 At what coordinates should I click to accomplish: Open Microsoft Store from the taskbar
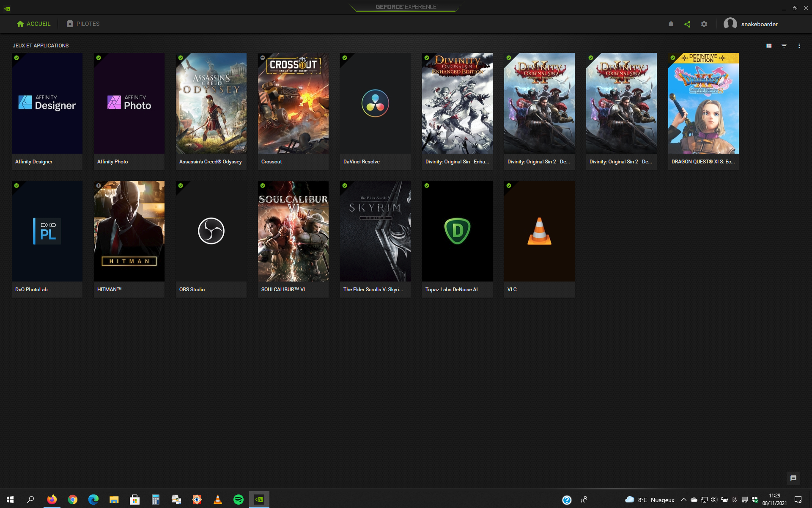coord(134,500)
